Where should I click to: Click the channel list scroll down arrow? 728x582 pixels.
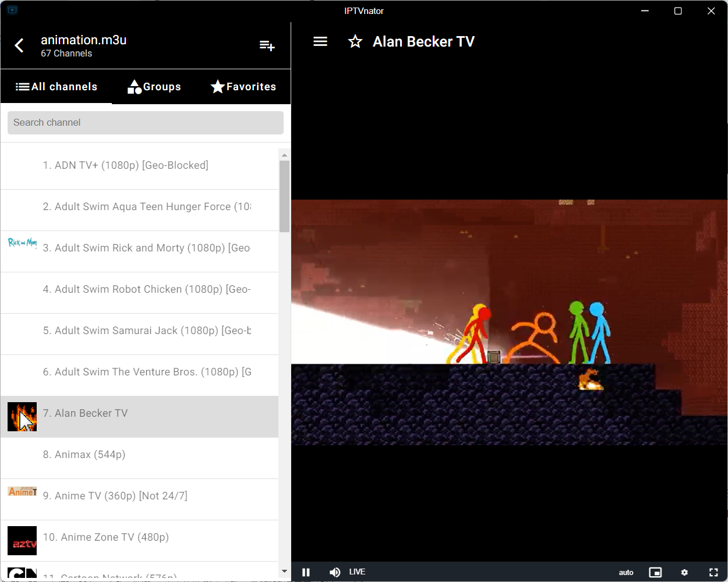point(284,572)
